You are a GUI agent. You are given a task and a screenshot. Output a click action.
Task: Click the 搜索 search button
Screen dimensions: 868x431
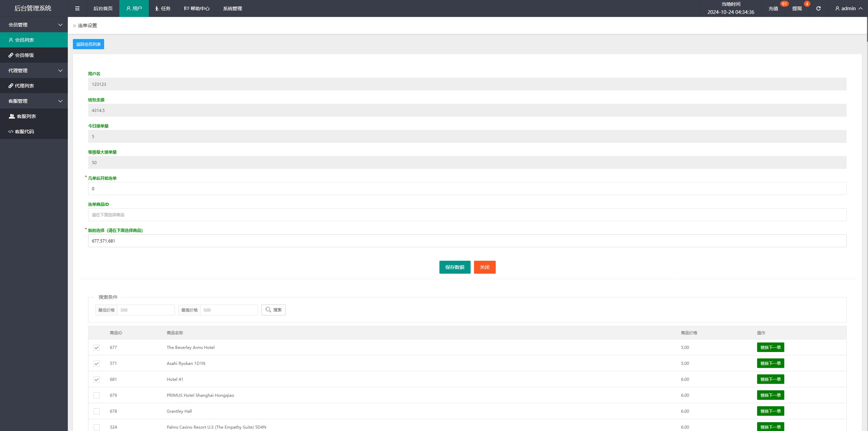pyautogui.click(x=275, y=310)
